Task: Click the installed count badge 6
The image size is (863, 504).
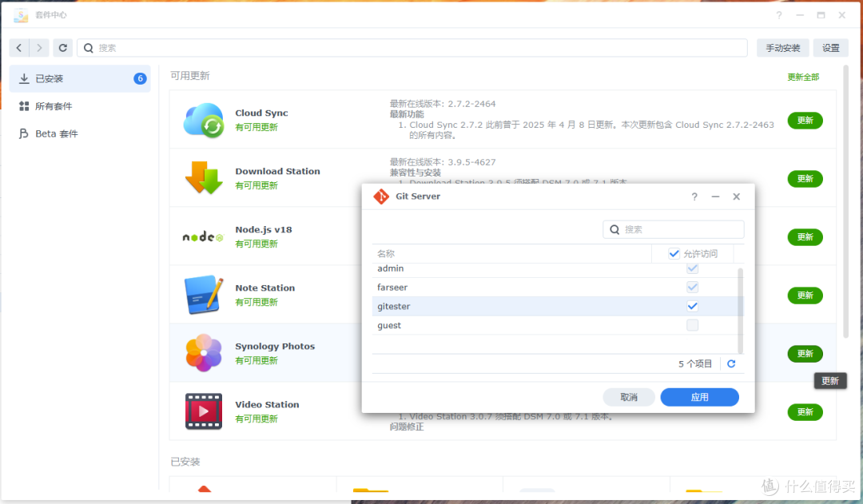Action: click(x=140, y=79)
